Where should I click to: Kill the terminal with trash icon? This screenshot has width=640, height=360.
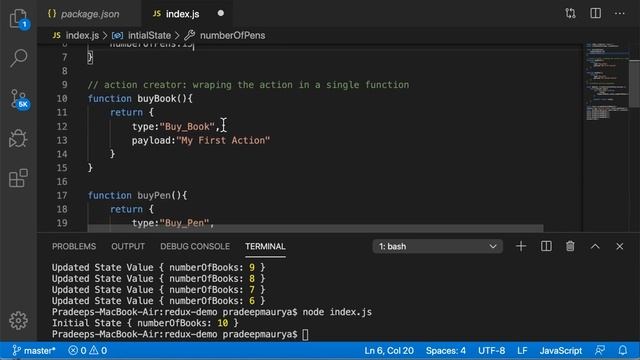click(570, 246)
